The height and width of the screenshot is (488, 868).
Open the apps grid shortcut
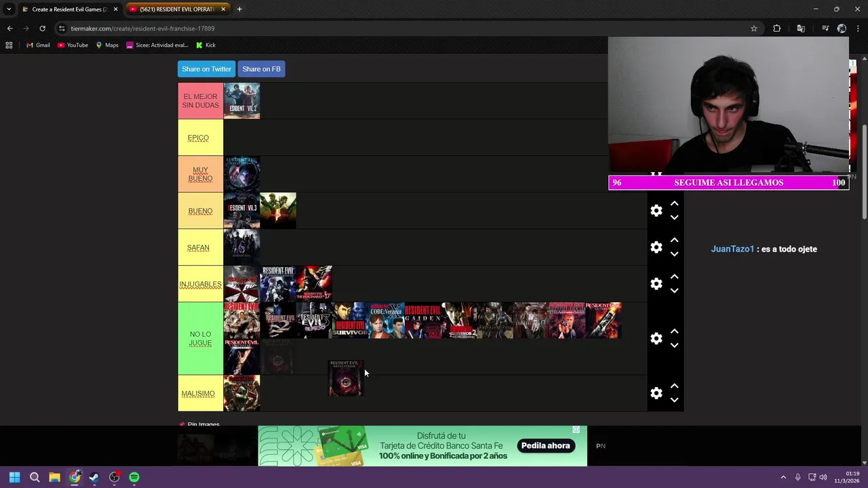pos(9,45)
